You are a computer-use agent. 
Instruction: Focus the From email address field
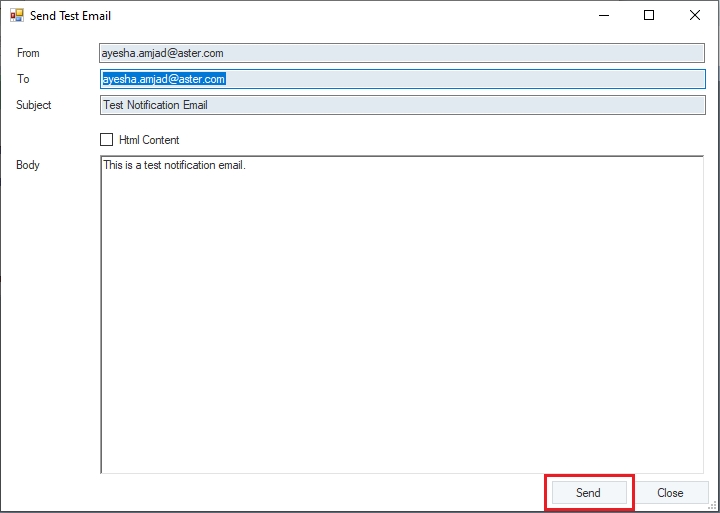coord(402,53)
